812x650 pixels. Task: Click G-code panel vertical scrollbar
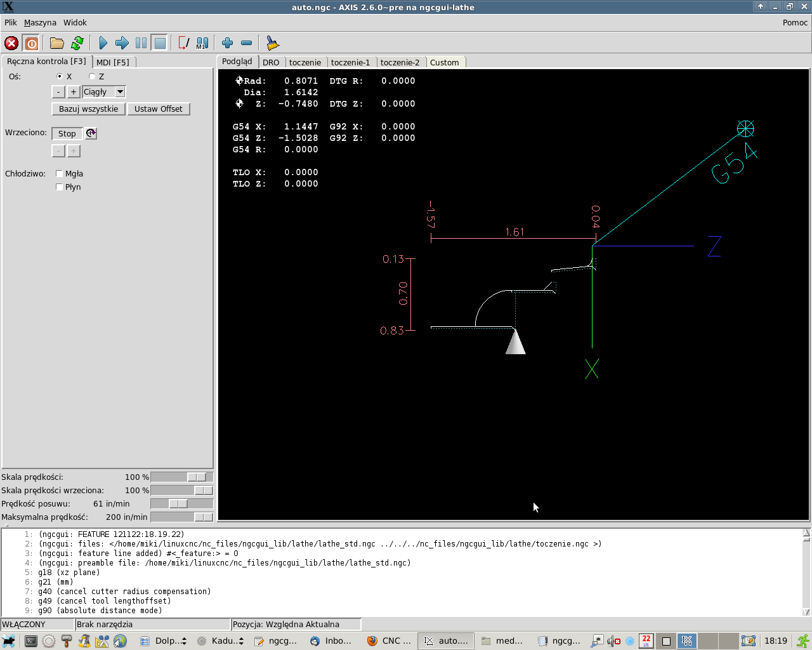(x=806, y=573)
